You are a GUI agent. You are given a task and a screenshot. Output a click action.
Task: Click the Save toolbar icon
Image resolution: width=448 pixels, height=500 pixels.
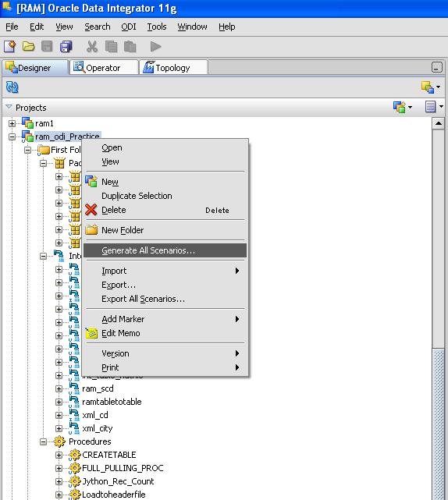click(47, 47)
